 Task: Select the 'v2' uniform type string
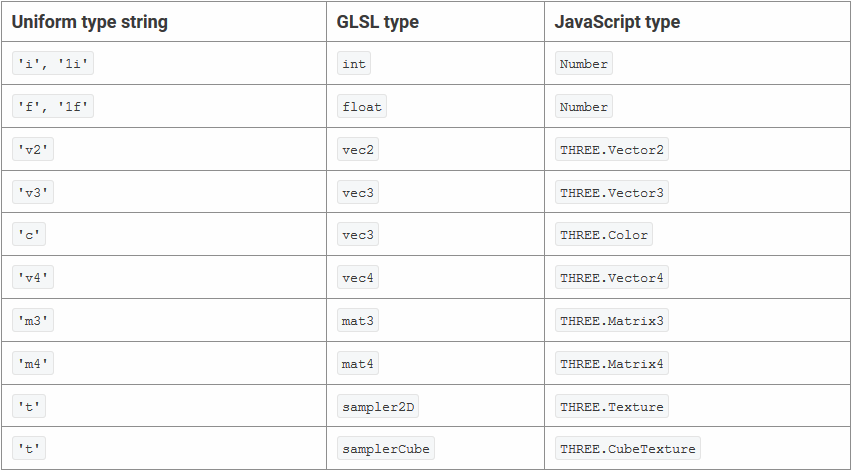[33, 150]
